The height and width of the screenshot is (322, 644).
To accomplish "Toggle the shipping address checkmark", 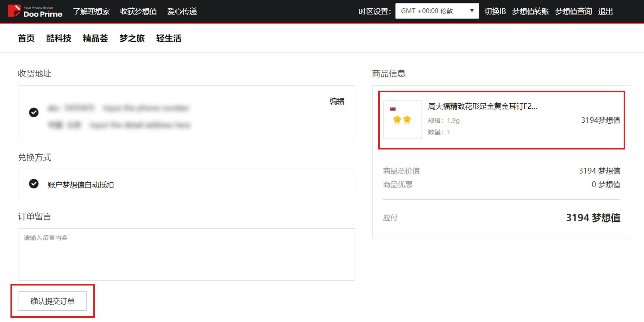I will click(x=34, y=112).
